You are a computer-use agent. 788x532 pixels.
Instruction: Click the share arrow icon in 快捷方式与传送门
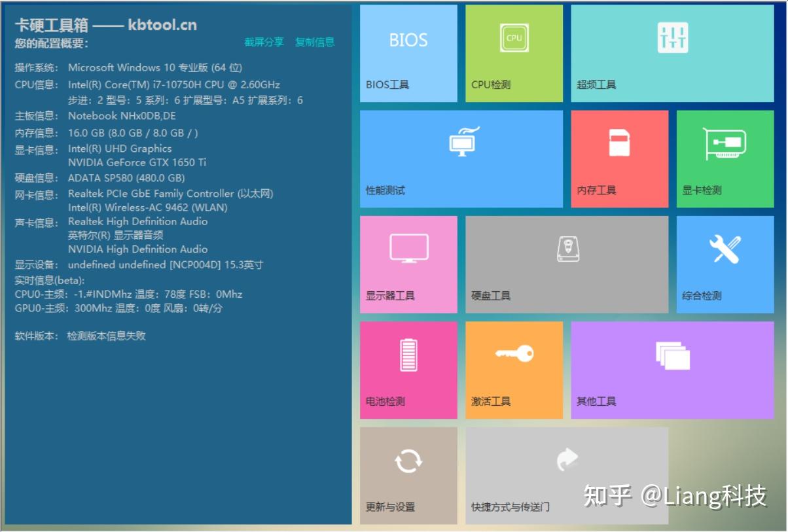(x=567, y=459)
